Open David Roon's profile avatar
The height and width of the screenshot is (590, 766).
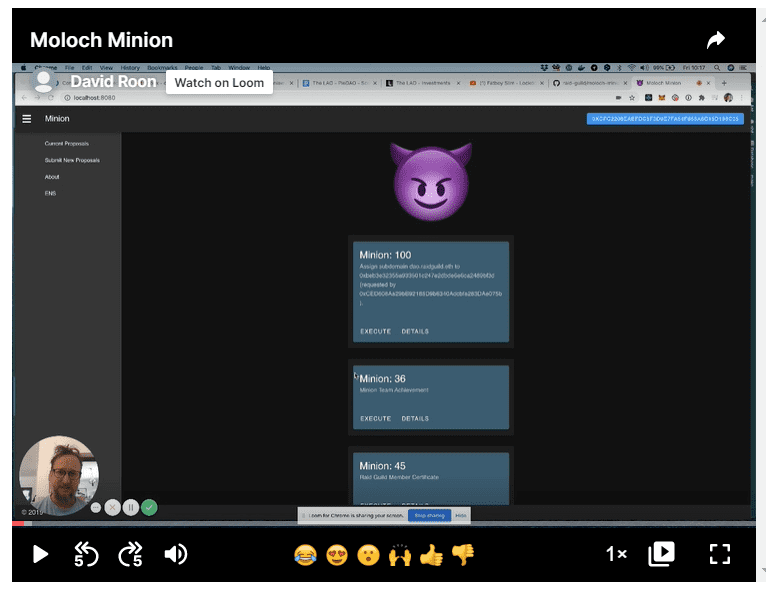(x=43, y=81)
